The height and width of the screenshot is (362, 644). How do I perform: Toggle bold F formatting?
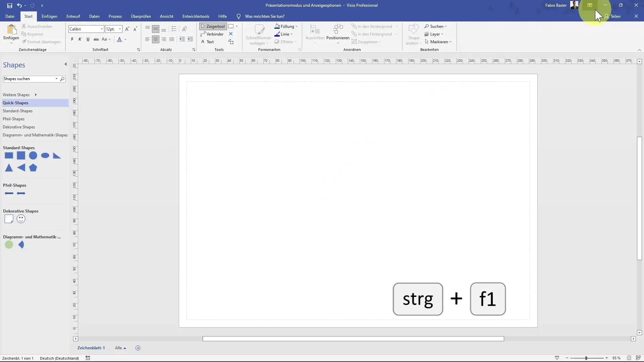click(72, 39)
